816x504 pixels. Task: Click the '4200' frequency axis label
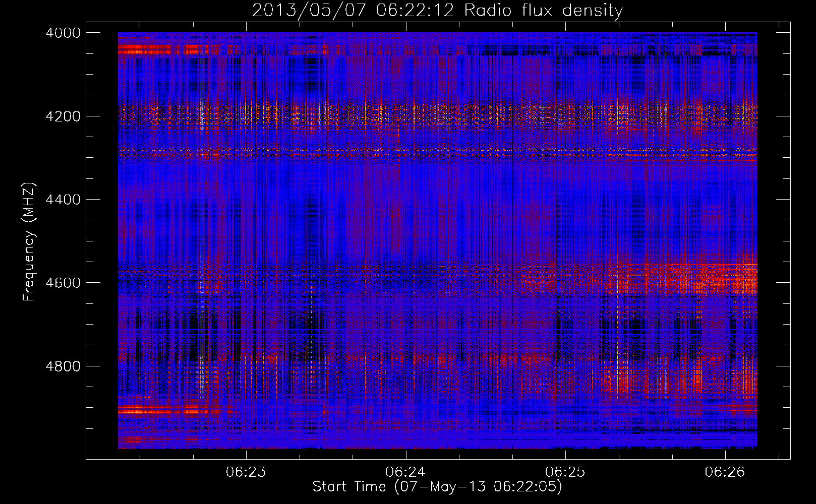click(x=63, y=116)
